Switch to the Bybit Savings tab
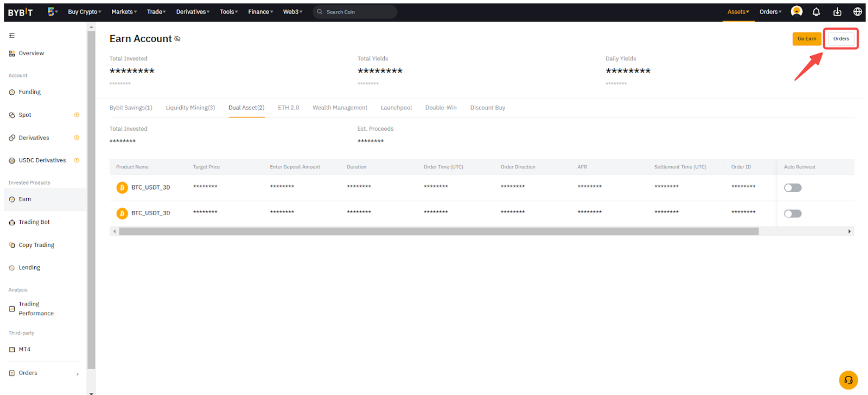 click(131, 108)
